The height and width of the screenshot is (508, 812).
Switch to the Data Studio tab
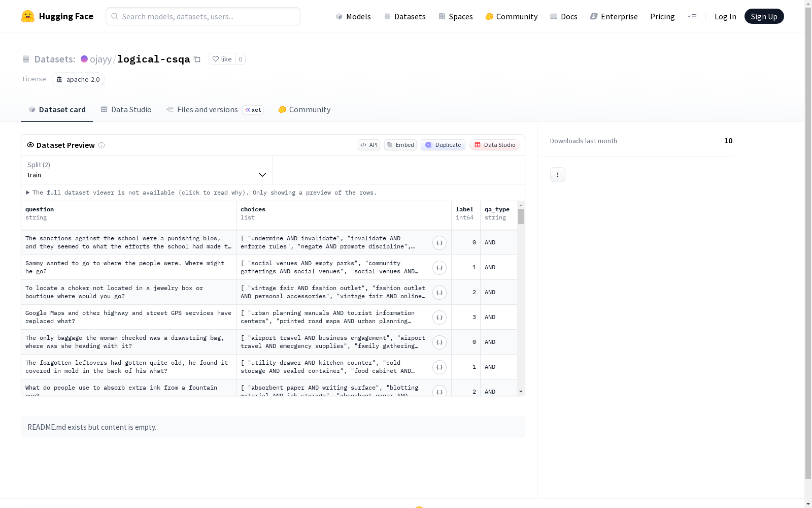tap(126, 109)
